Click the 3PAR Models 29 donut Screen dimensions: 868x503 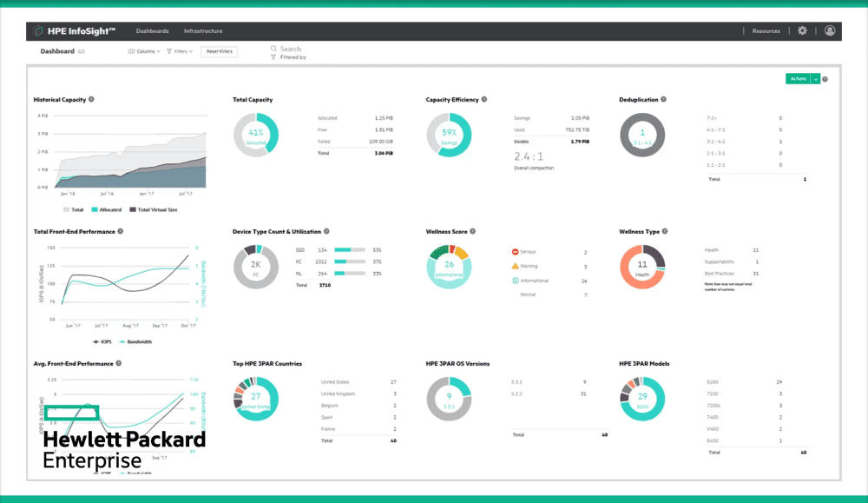pyautogui.click(x=642, y=399)
